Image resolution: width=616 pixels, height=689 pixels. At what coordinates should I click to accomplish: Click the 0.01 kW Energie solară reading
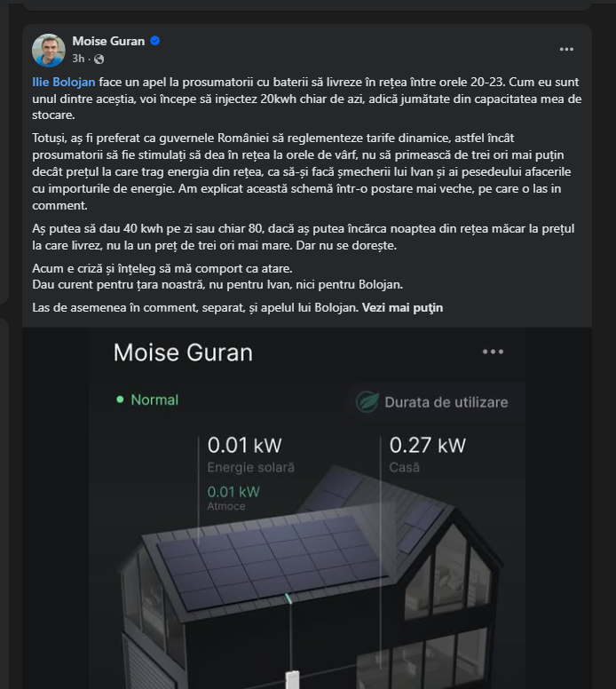click(251, 455)
